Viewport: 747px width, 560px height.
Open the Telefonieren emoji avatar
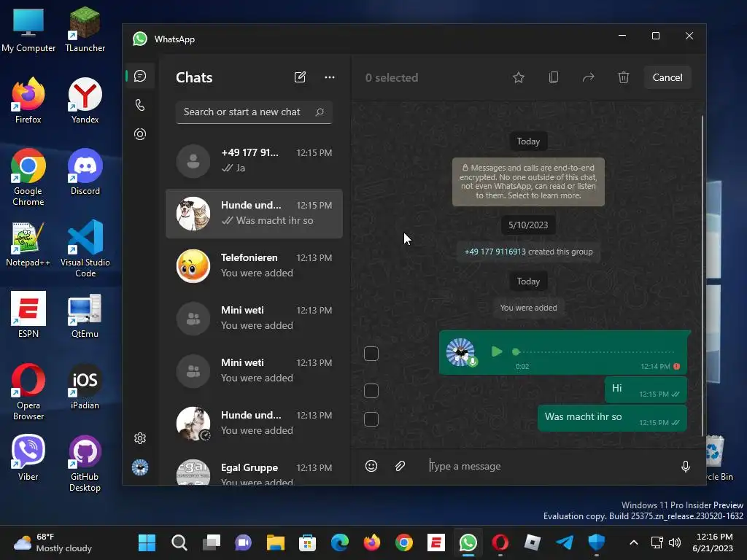tap(193, 265)
